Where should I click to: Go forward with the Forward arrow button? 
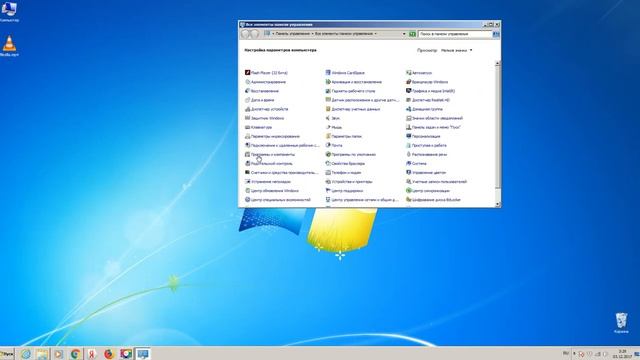[255, 34]
